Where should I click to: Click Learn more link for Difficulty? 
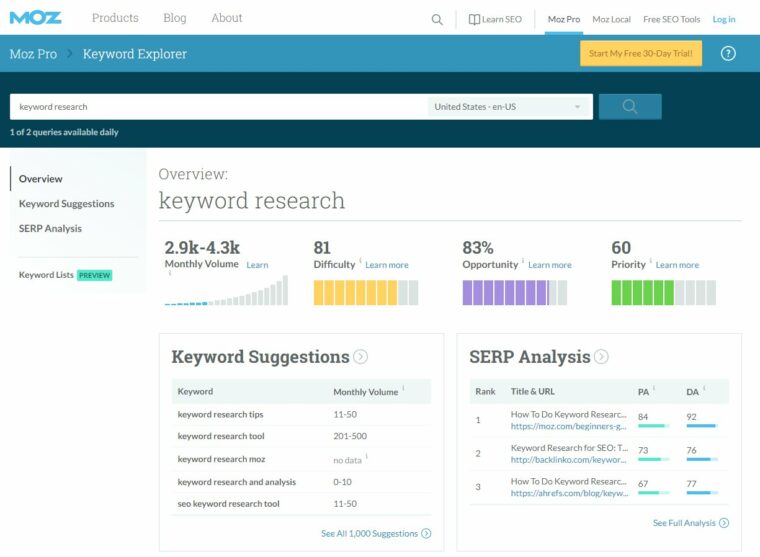click(387, 265)
